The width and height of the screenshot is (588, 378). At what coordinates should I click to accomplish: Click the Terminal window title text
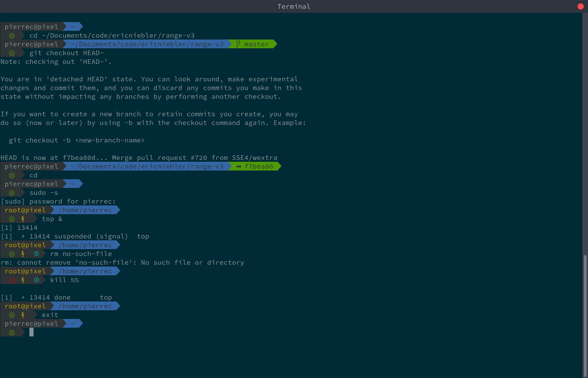294,7
